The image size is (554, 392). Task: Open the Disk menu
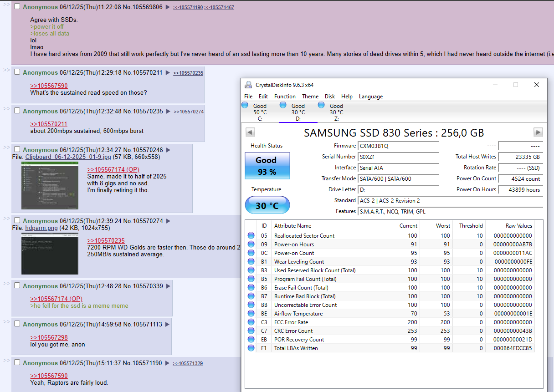pos(330,97)
